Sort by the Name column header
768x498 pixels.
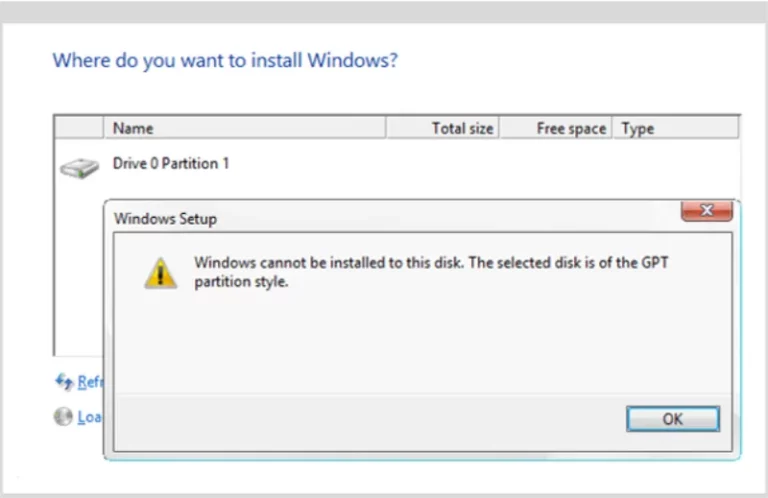tap(244, 128)
